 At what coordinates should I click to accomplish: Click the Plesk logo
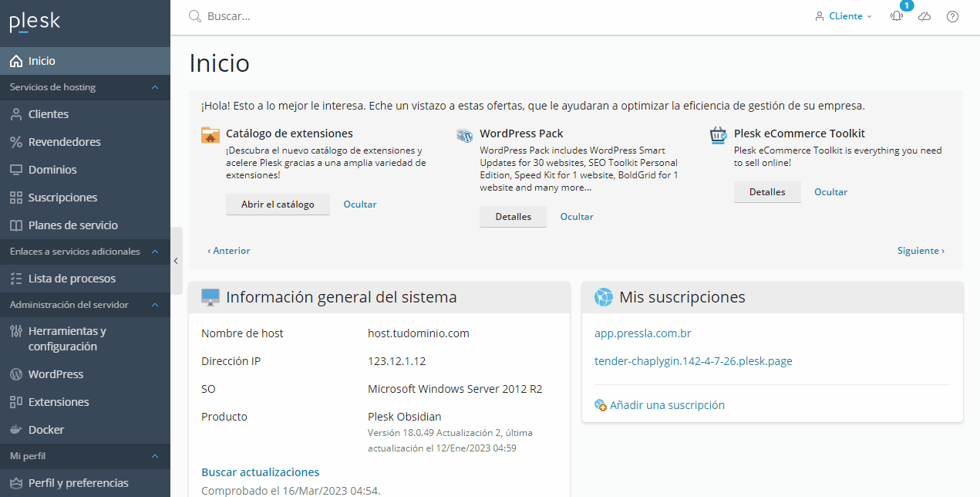pos(35,22)
